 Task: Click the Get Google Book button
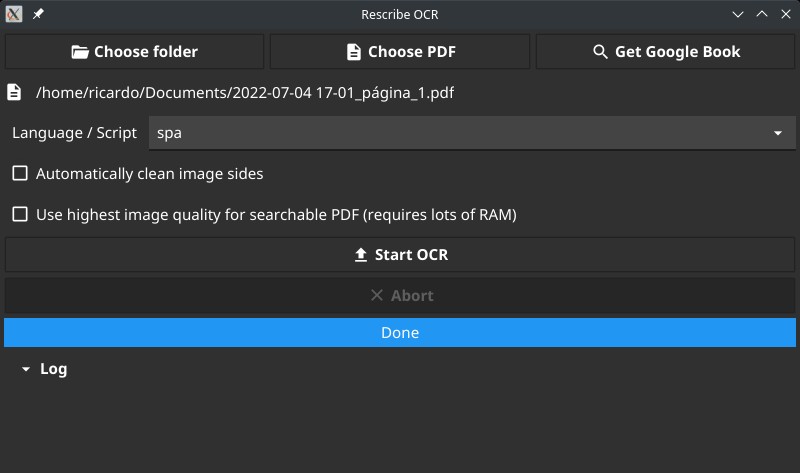(x=665, y=52)
